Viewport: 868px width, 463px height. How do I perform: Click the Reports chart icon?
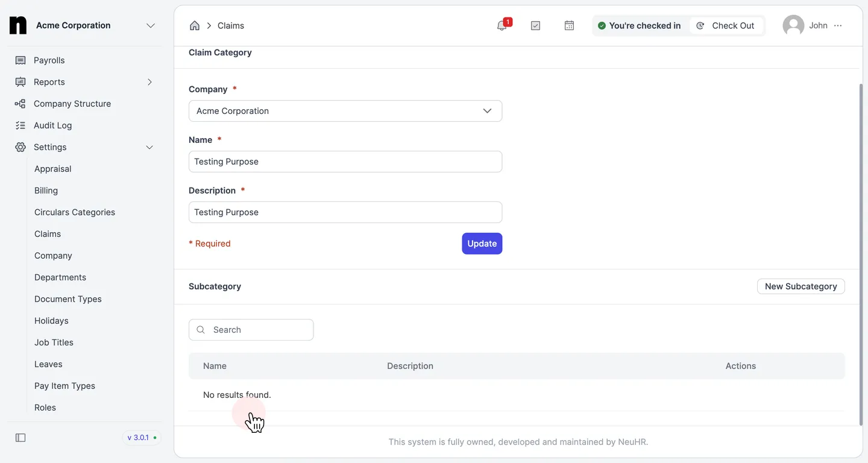click(x=20, y=82)
